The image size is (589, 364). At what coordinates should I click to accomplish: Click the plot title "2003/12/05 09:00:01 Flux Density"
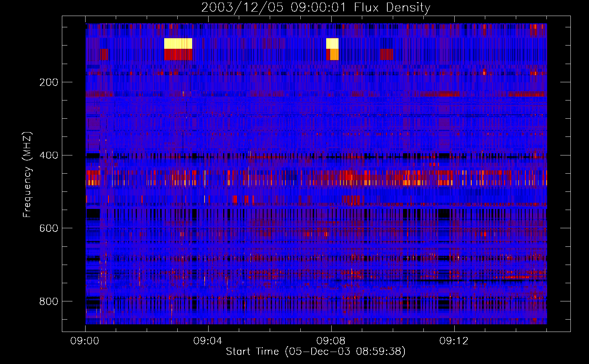316,7
